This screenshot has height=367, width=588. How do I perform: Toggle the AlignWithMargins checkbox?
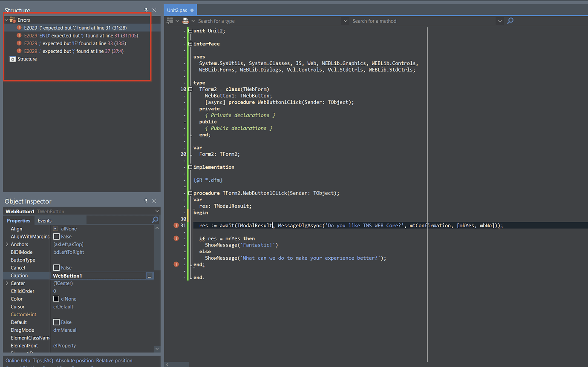[56, 236]
